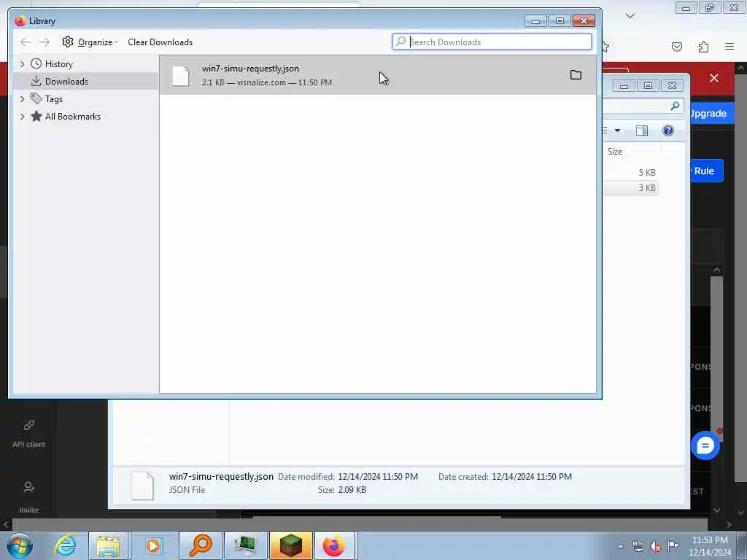Open the monitor taskbar app

[x=245, y=545]
